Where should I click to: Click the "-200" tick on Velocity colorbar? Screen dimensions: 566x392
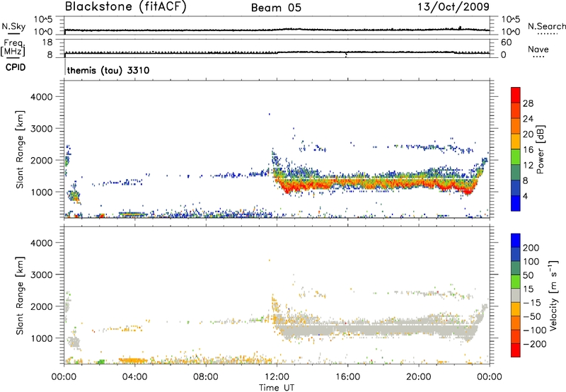point(534,344)
